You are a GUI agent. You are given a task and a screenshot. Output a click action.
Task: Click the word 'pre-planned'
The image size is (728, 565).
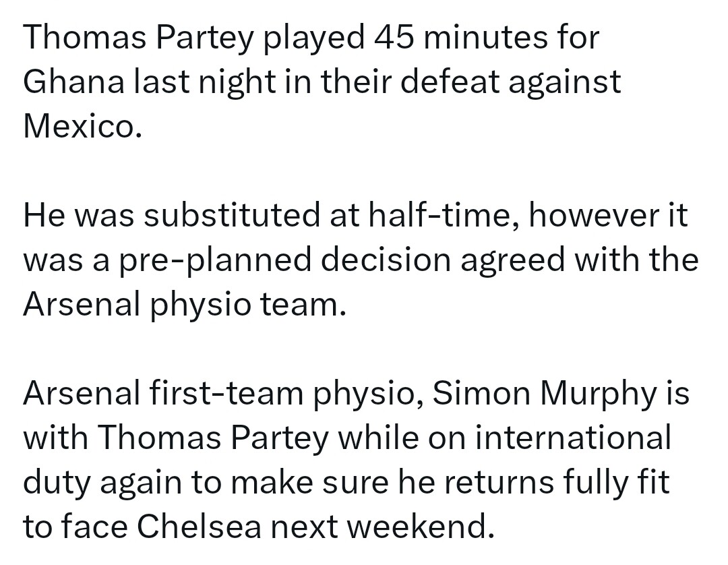point(216,261)
